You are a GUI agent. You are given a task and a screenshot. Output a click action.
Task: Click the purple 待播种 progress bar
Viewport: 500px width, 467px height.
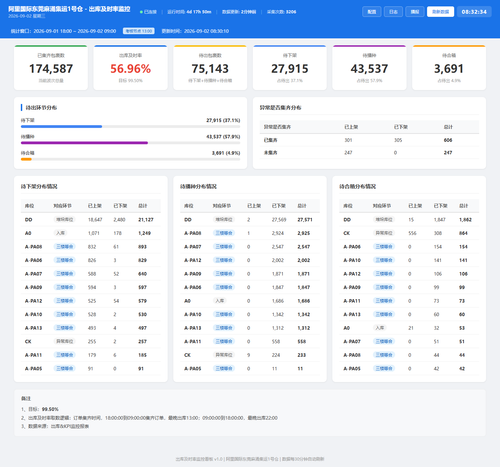84,143
